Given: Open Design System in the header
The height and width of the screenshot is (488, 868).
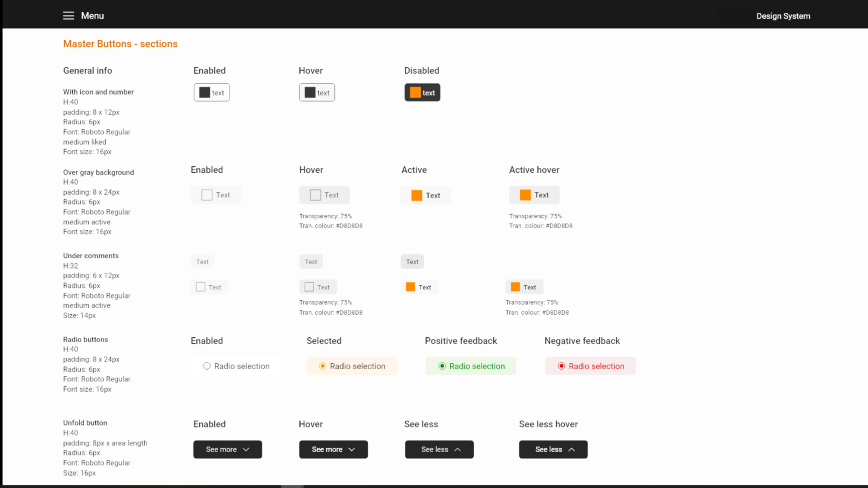Looking at the screenshot, I should [x=783, y=16].
